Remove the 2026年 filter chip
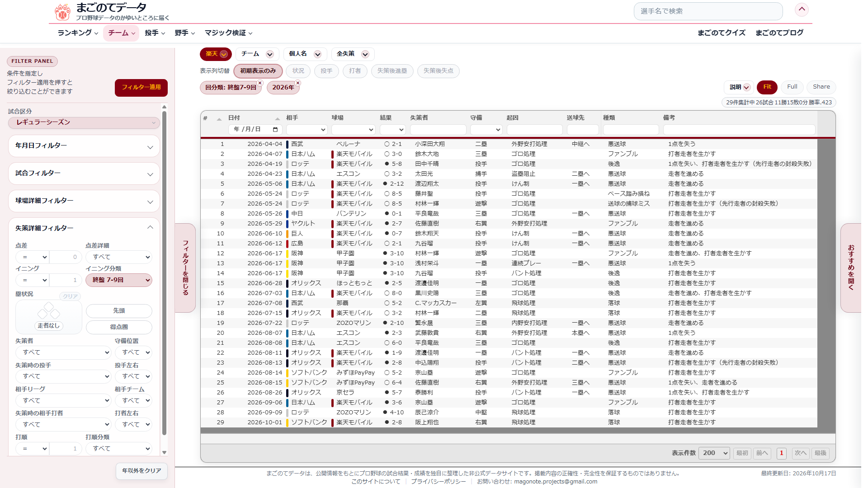The image size is (868, 488). 297,83
